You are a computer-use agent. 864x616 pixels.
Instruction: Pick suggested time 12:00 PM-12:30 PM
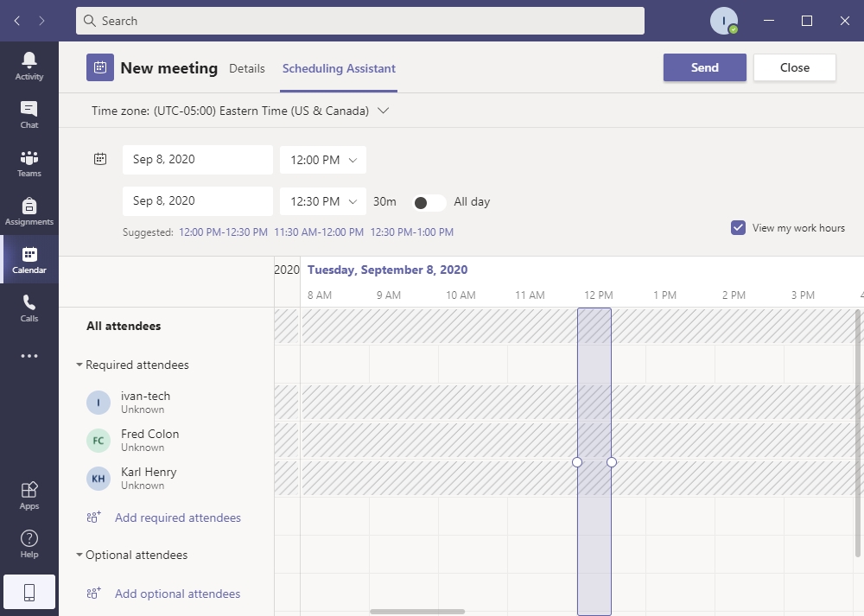point(223,232)
